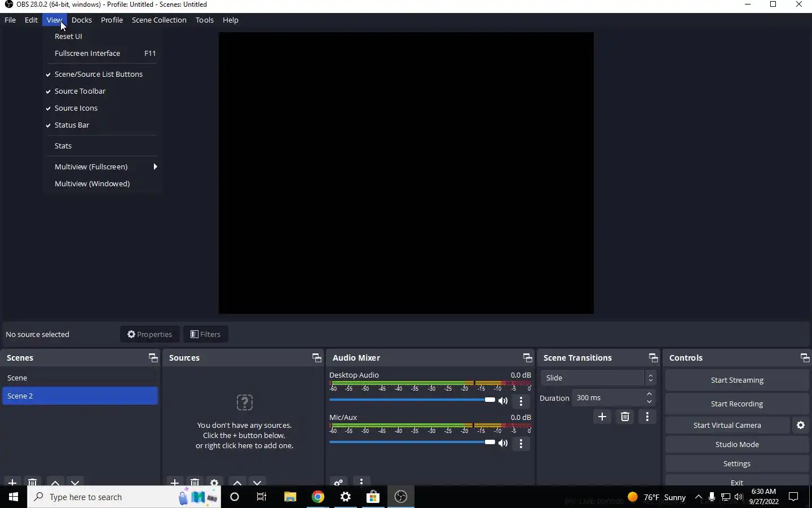Viewport: 812px width, 508px height.
Task: Decrease transition duration with down arrow
Action: coord(650,402)
